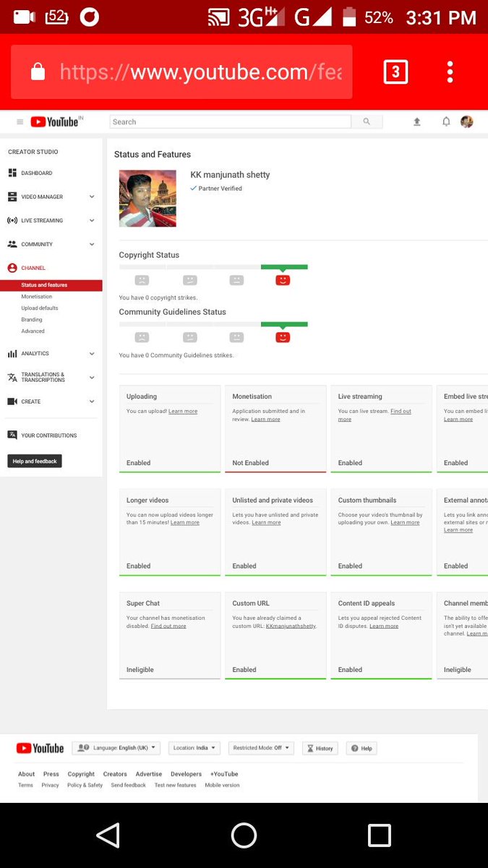Click the red happy face under Copyright Status
The image size is (488, 868).
tap(283, 280)
